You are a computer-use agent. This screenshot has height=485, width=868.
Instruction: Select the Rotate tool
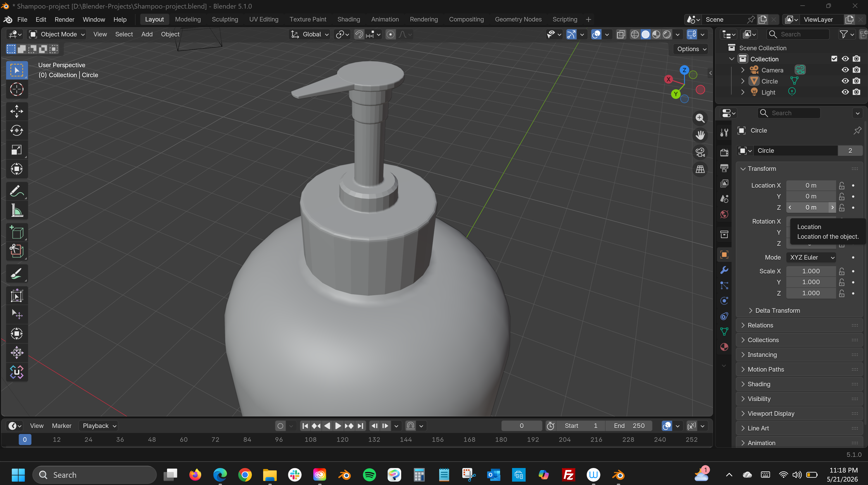coord(17,131)
